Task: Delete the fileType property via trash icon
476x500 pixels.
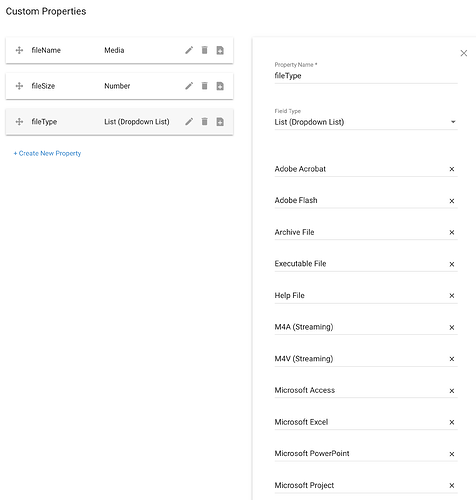Action: [204, 122]
